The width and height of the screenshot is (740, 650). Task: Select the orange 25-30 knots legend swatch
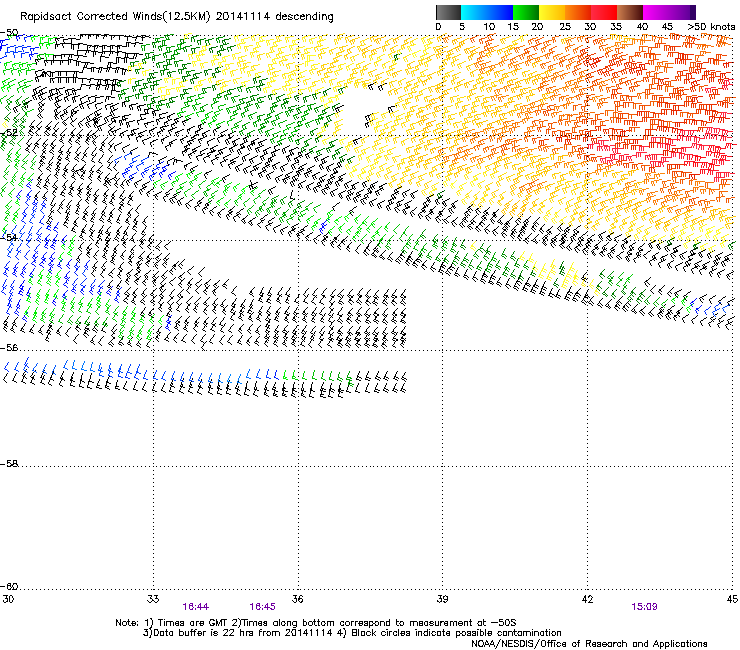click(x=578, y=12)
